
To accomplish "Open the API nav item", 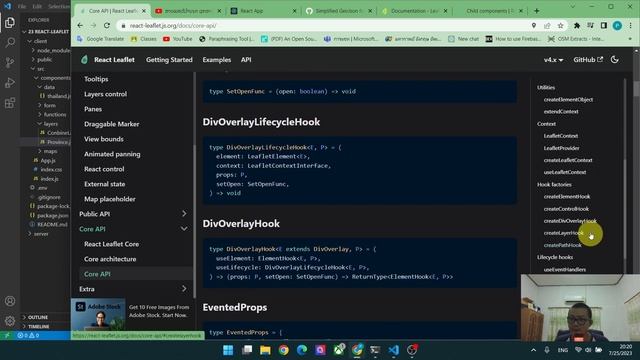I will (246, 60).
